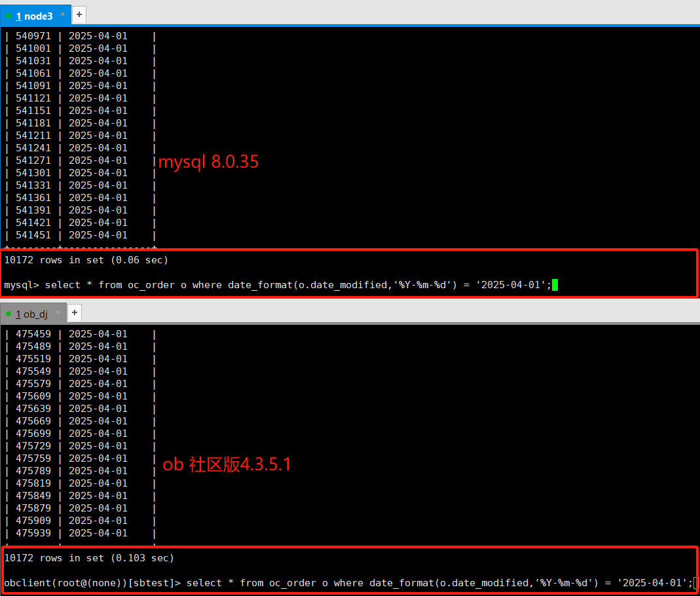Click 'oc_order' in the mysql query
The width and height of the screenshot is (700, 596).
[x=151, y=286]
